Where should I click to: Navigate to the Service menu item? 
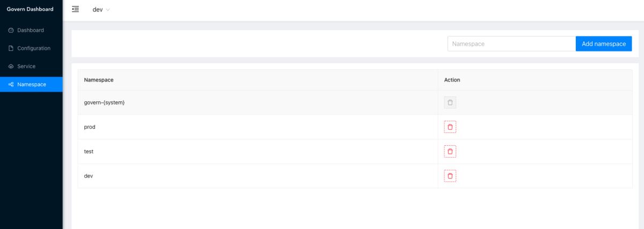point(26,67)
